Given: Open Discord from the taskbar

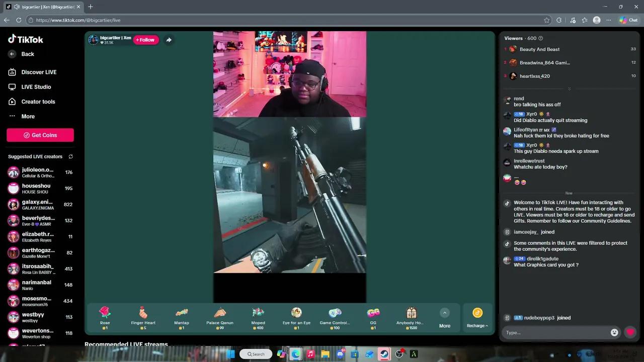Looking at the screenshot, I should pyautogui.click(x=340, y=354).
